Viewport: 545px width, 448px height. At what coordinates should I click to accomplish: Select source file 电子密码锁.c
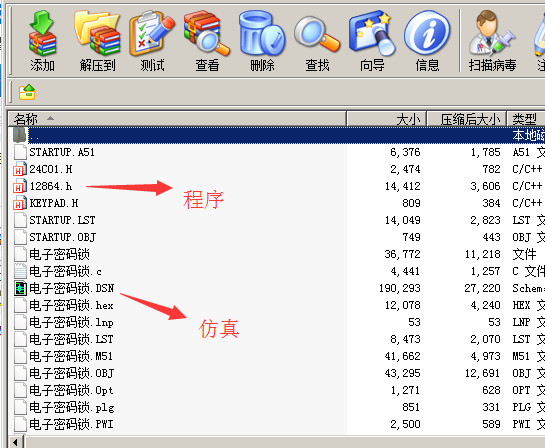pos(65,271)
